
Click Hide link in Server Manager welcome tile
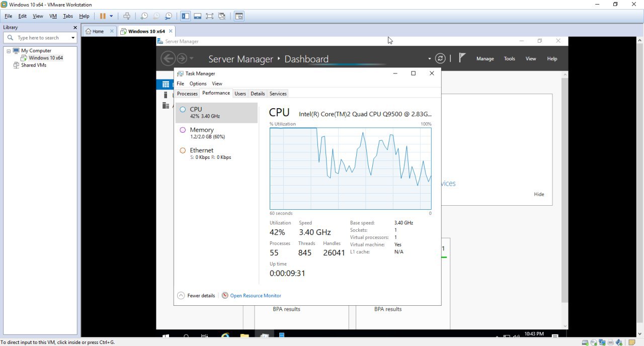click(539, 194)
